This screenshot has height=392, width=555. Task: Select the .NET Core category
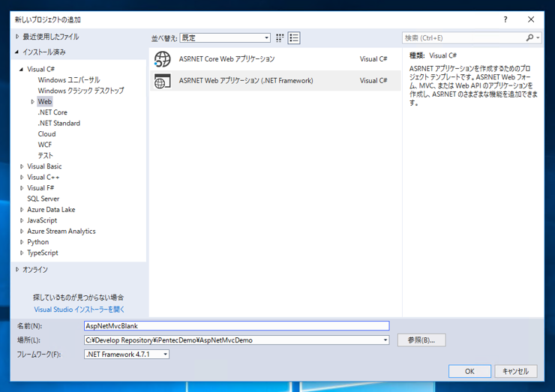(x=52, y=112)
